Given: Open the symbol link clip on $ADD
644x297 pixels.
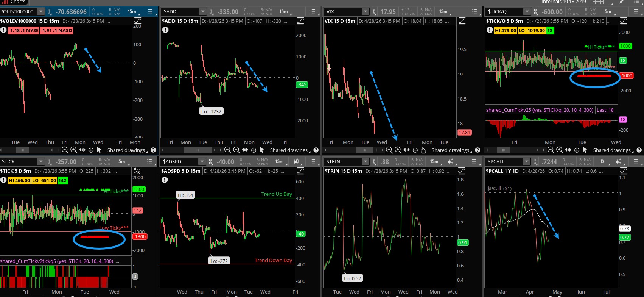Looking at the screenshot, I should click(211, 12).
